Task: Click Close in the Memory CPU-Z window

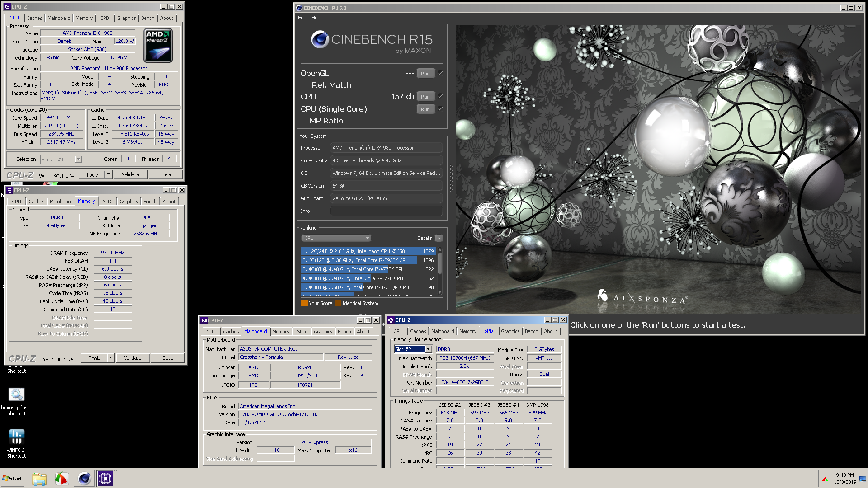Action: 167,358
